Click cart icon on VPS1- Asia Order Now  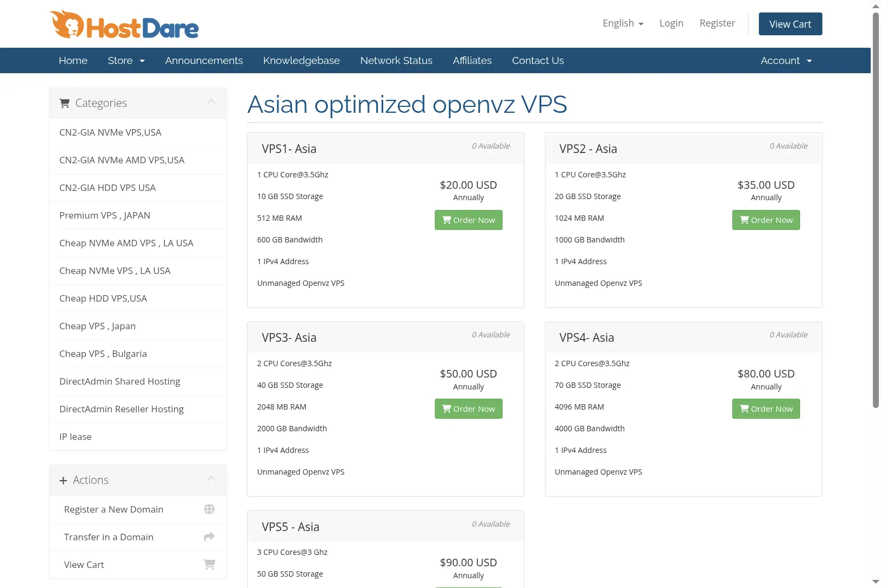447,220
